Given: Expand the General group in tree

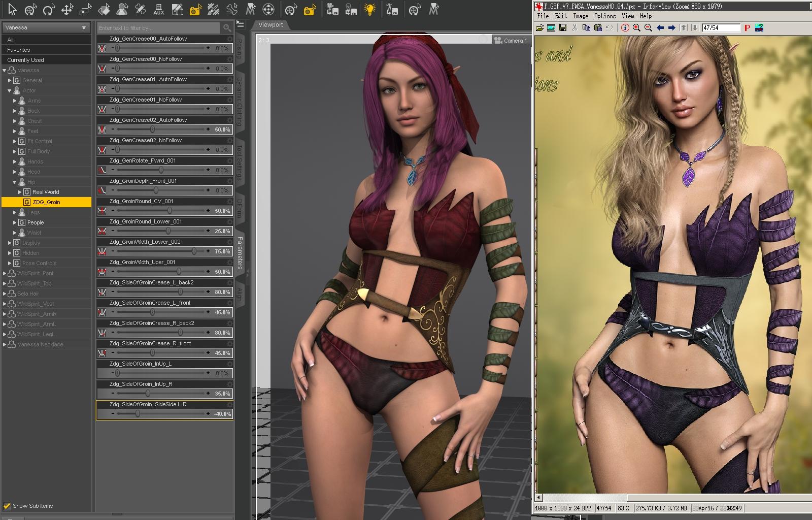Looking at the screenshot, I should tap(9, 80).
